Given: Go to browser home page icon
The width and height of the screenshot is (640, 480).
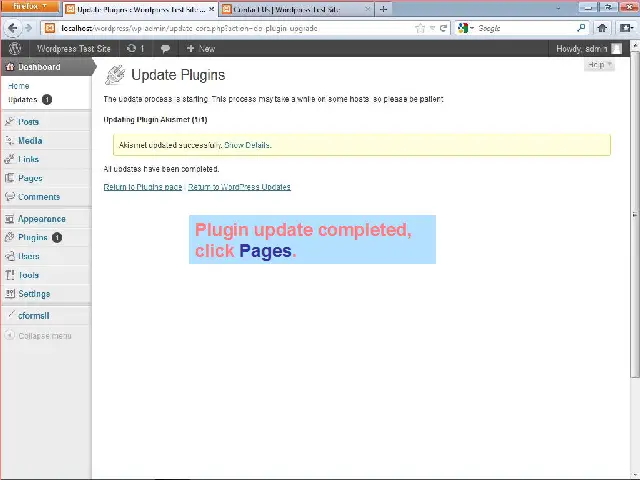Looking at the screenshot, I should 602,28.
